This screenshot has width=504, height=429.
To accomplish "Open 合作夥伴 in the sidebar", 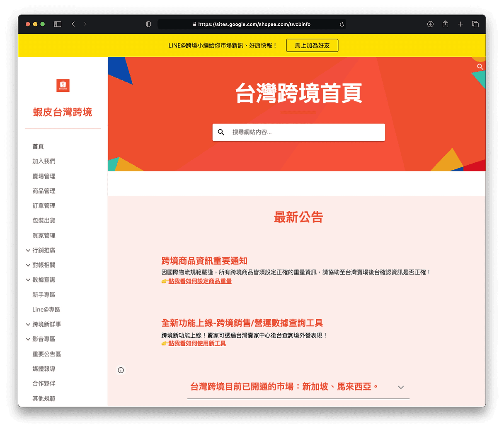I will (x=44, y=383).
